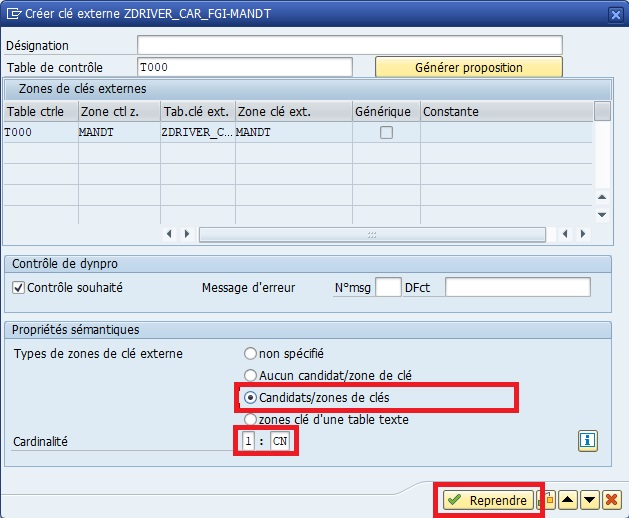Click the Constante column header
The image size is (629, 518).
[505, 111]
